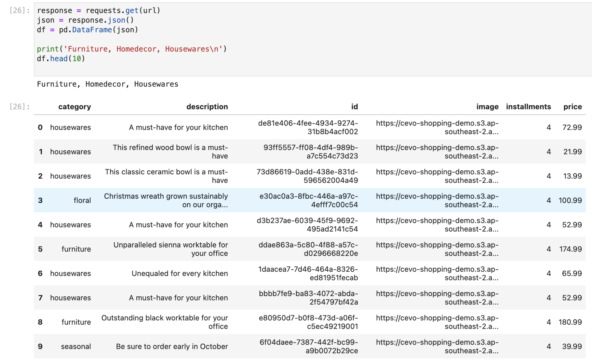The width and height of the screenshot is (592, 364).
Task: Click the price column header
Action: click(x=572, y=107)
